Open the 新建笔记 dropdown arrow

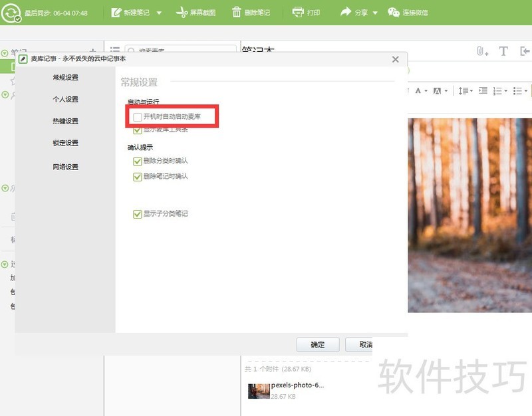click(159, 13)
